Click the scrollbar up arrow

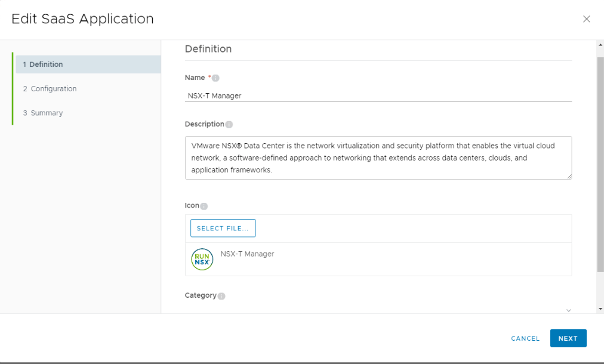click(600, 45)
